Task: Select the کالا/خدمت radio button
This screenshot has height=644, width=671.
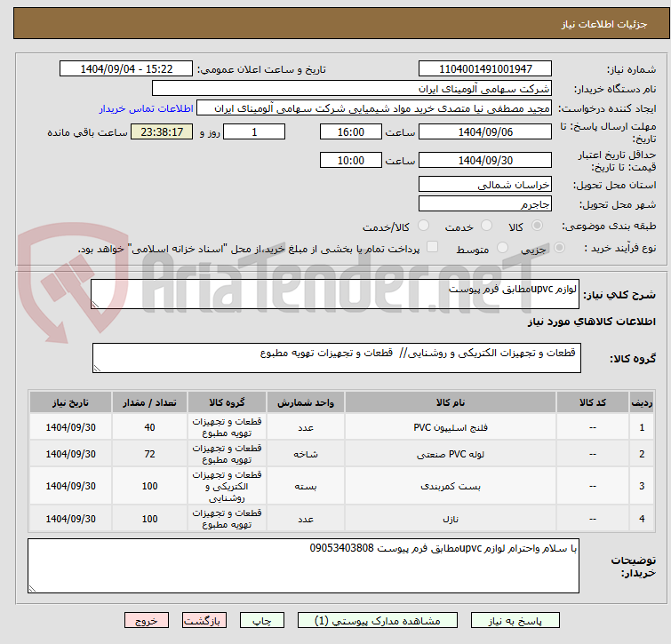Action: point(423,226)
